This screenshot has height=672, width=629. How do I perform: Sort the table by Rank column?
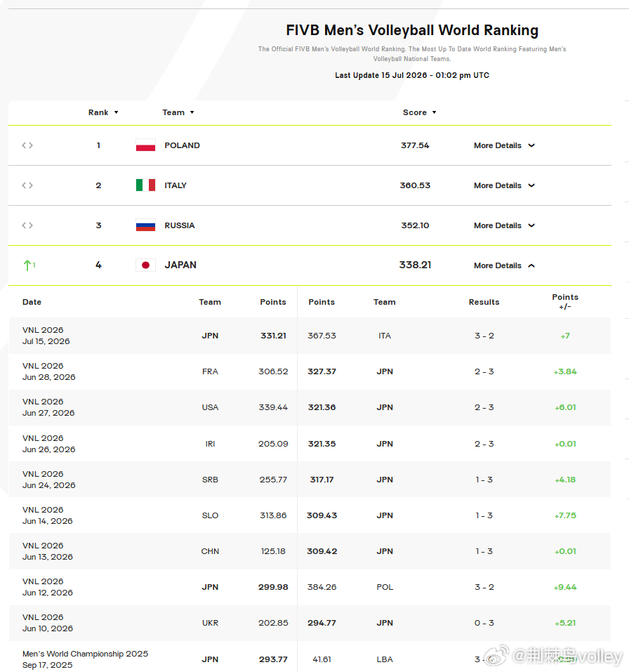103,112
